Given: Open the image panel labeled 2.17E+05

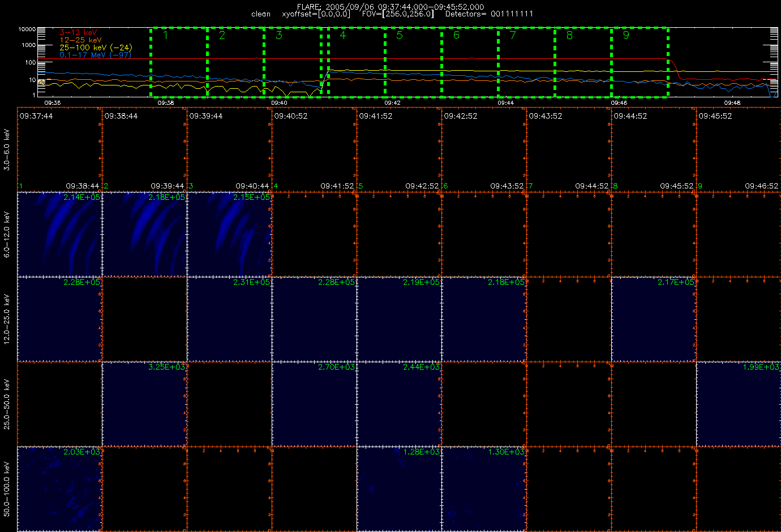Looking at the screenshot, I should point(654,319).
